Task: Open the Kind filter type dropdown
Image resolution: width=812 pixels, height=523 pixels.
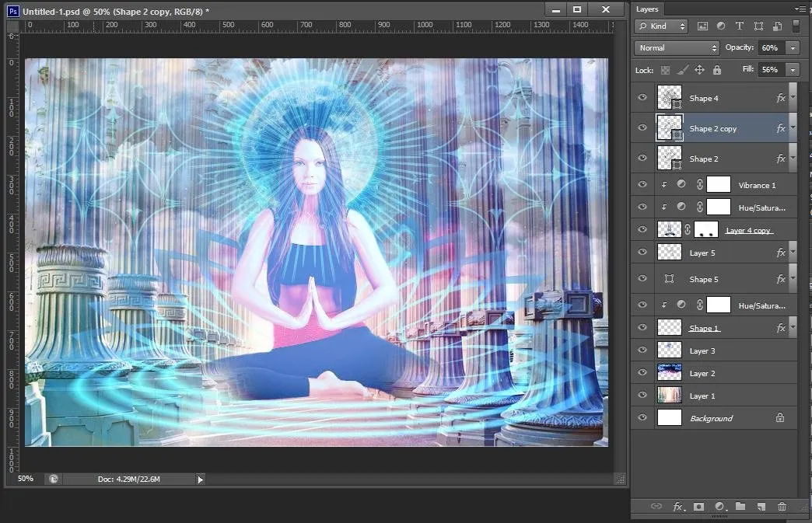Action: (662, 26)
